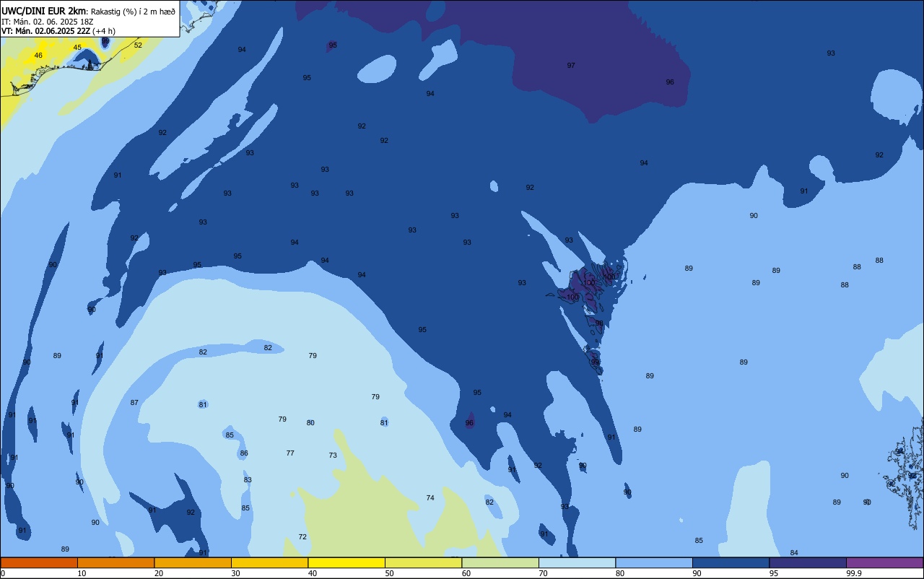Click the humidity value 77 on the map
The width and height of the screenshot is (924, 579).
[290, 453]
